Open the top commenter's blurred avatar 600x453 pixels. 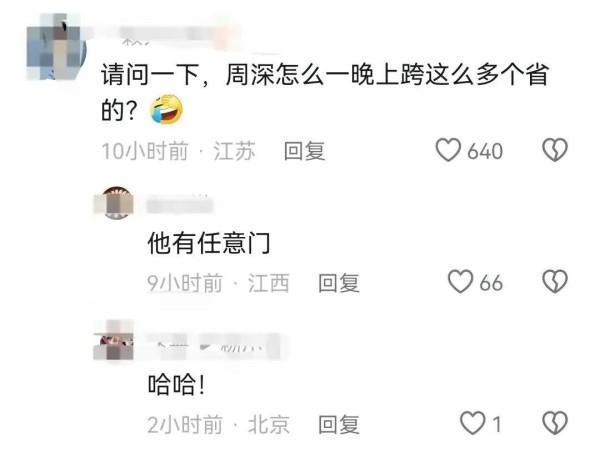pyautogui.click(x=57, y=47)
